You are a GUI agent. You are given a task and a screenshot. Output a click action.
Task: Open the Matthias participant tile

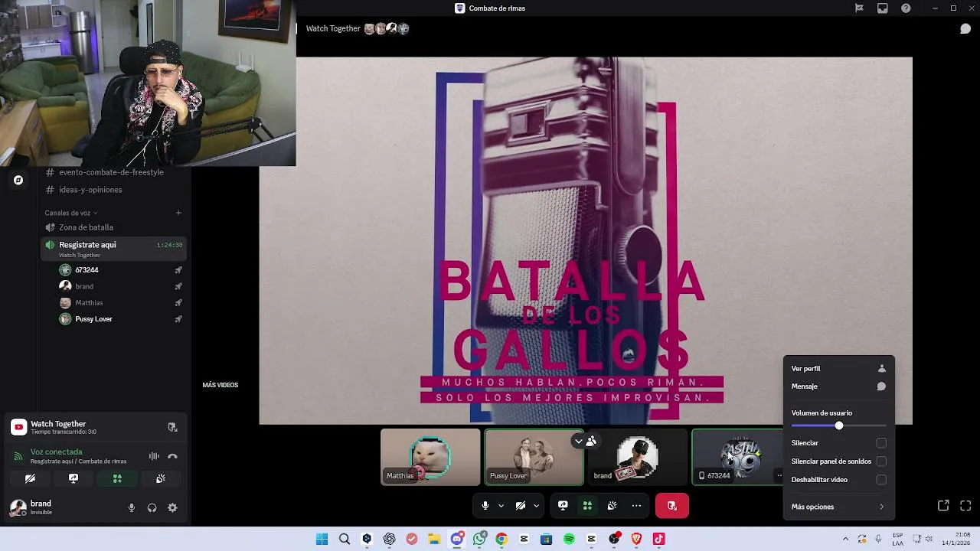pos(430,457)
